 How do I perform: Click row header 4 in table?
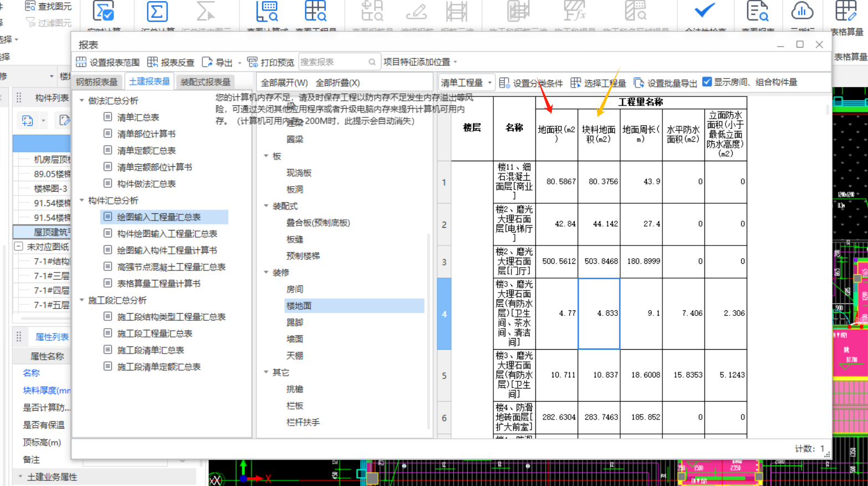pos(444,314)
